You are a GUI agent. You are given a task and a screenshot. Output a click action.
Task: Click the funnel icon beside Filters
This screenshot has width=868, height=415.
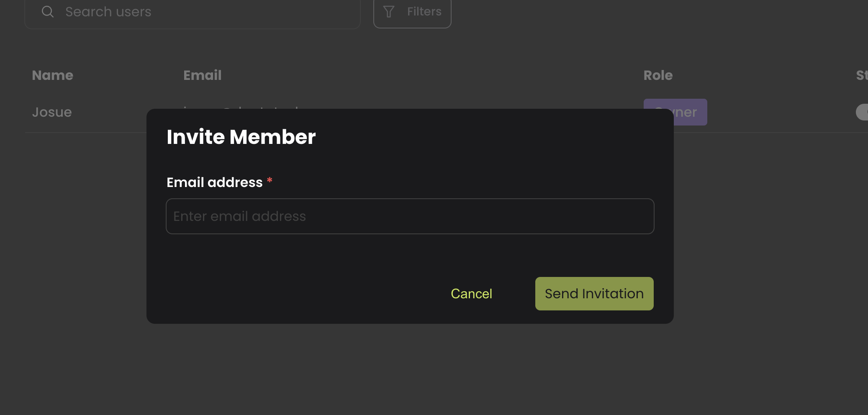389,12
